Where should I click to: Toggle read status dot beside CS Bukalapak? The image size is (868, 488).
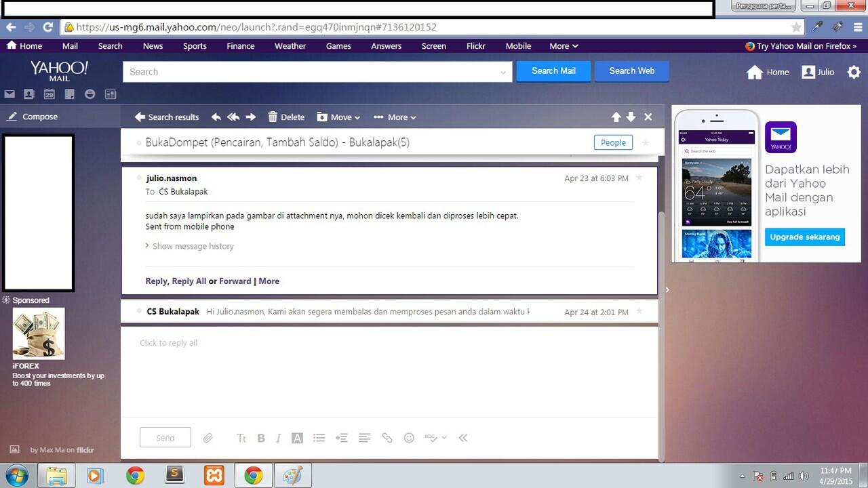click(x=140, y=312)
